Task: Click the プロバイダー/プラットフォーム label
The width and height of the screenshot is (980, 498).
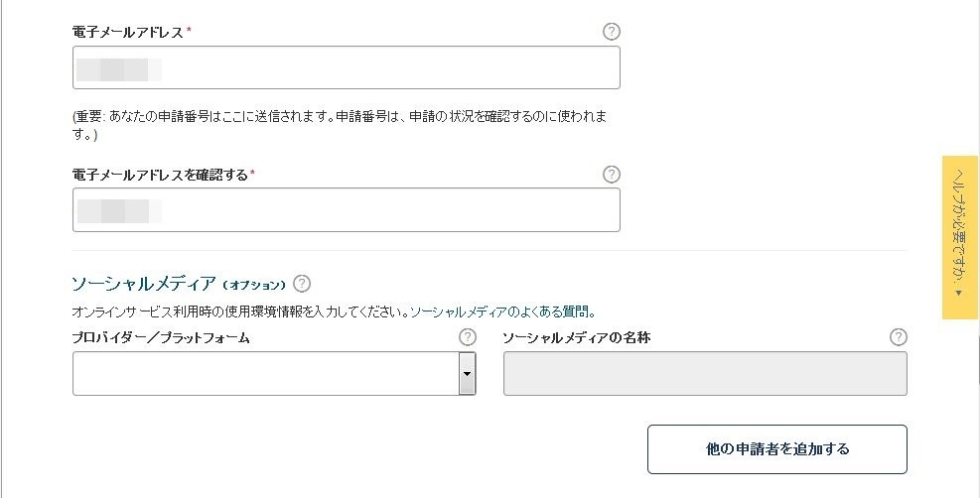Action: tap(161, 338)
